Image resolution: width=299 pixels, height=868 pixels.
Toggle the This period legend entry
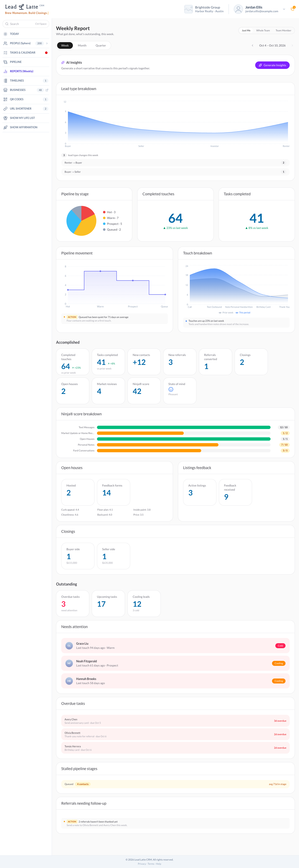pyautogui.click(x=243, y=313)
